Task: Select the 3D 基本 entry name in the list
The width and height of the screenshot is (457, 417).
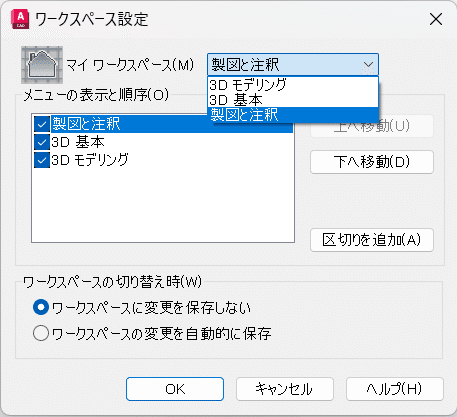Action: coord(78,142)
